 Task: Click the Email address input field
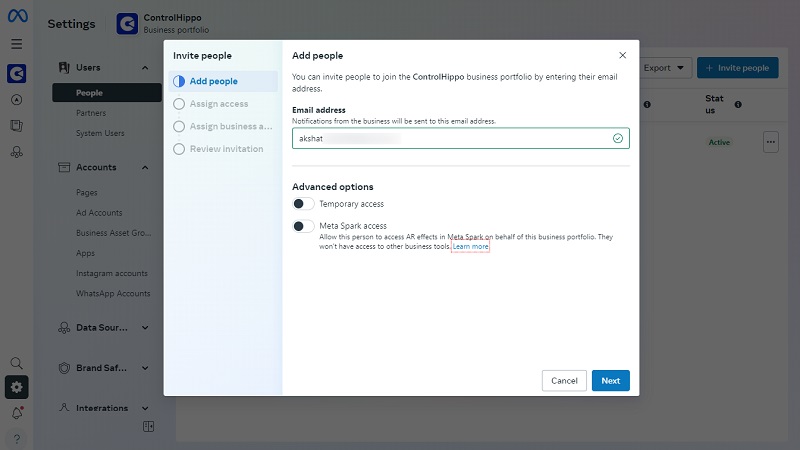[x=450, y=139]
